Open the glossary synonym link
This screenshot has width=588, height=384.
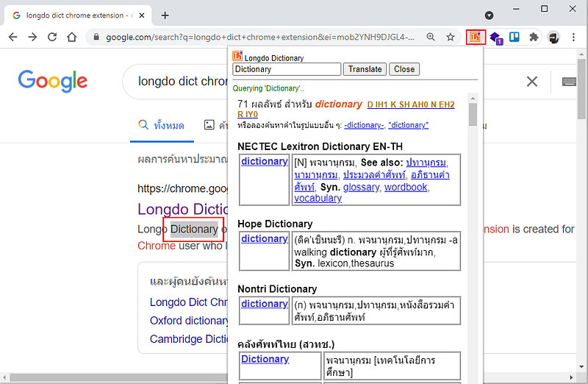coord(361,187)
